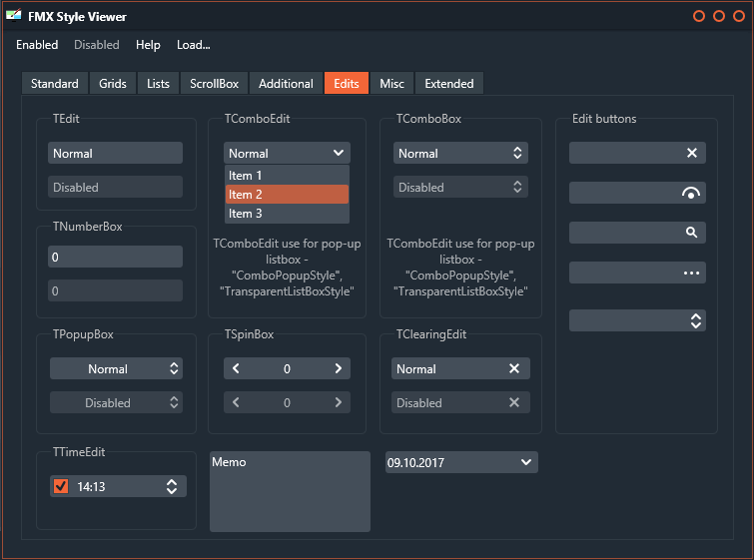Switch to the Extended tab
This screenshot has width=754, height=560.
pos(449,83)
